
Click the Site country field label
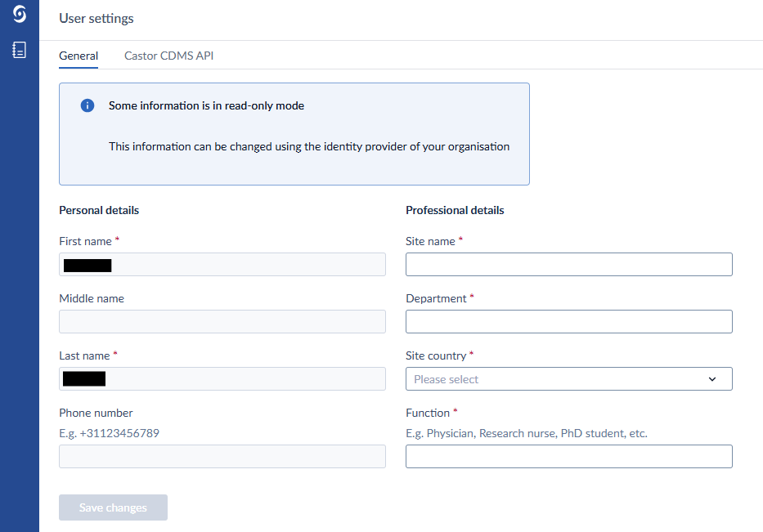pyautogui.click(x=436, y=356)
